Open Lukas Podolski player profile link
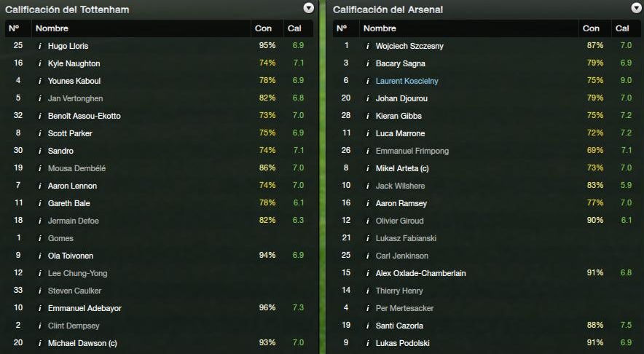The width and height of the screenshot is (644, 354). [x=402, y=343]
